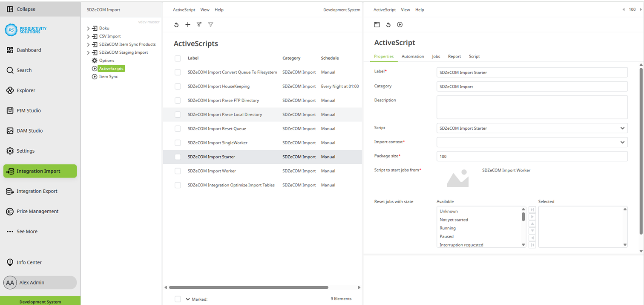Open Integration Export in the sidebar

pyautogui.click(x=37, y=191)
